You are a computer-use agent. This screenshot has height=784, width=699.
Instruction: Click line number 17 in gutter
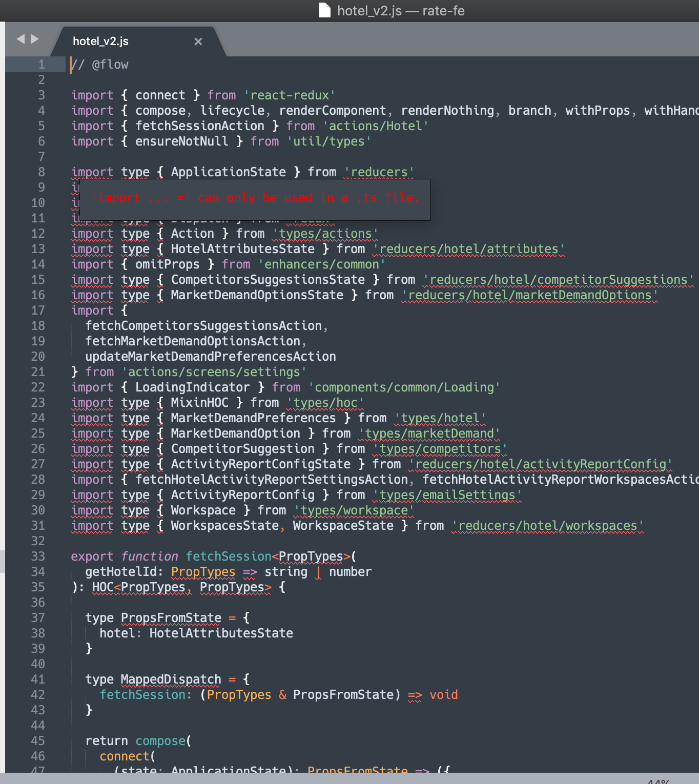tap(38, 311)
